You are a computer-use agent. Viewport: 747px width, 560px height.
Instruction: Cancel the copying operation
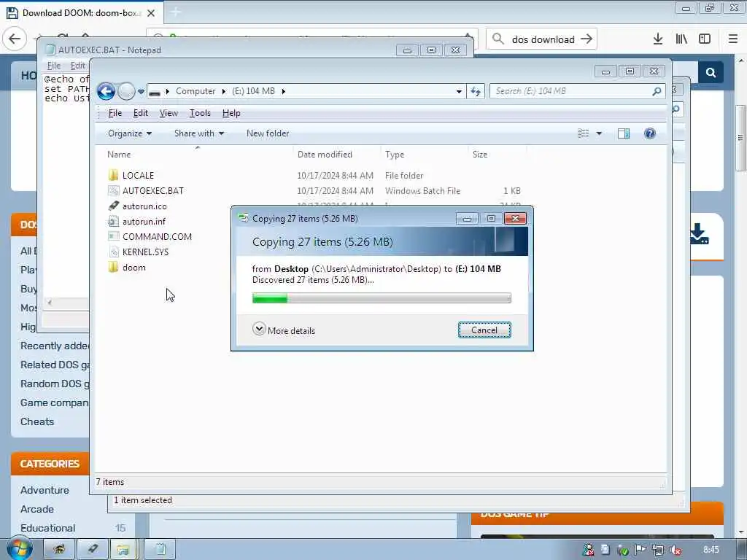484,330
